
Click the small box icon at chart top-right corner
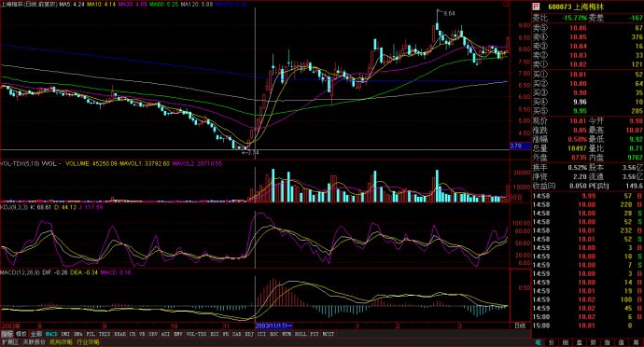click(506, 4)
